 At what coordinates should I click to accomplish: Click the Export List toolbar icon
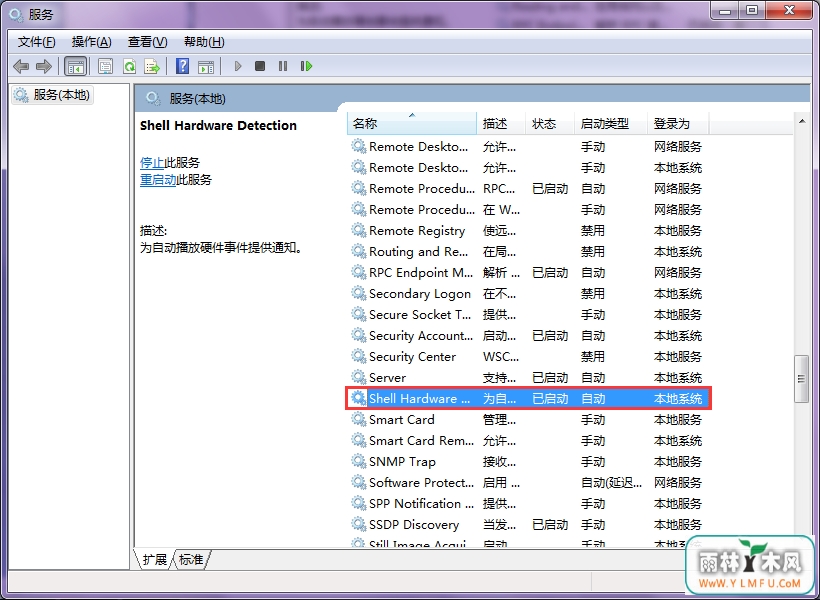(152, 66)
